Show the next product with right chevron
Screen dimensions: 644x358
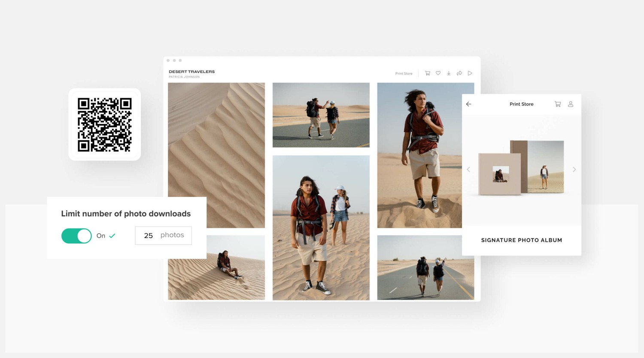[574, 169]
